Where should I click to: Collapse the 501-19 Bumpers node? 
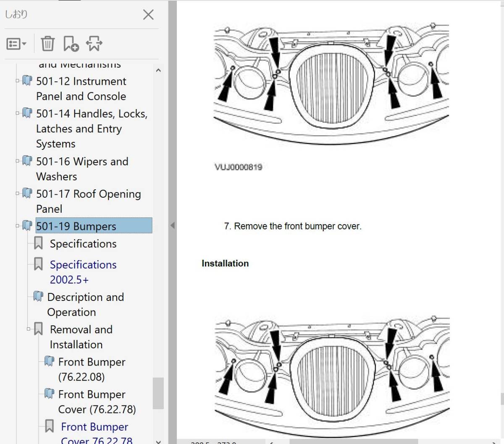point(17,226)
